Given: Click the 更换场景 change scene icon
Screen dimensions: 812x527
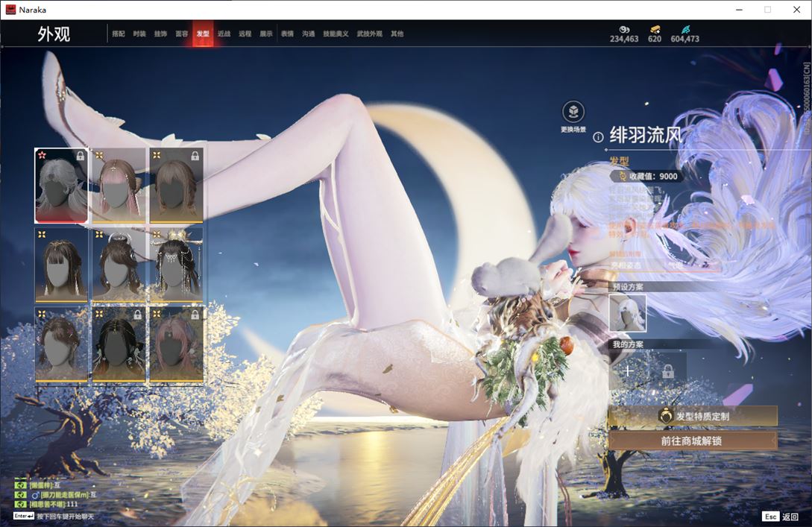Looking at the screenshot, I should (x=573, y=111).
